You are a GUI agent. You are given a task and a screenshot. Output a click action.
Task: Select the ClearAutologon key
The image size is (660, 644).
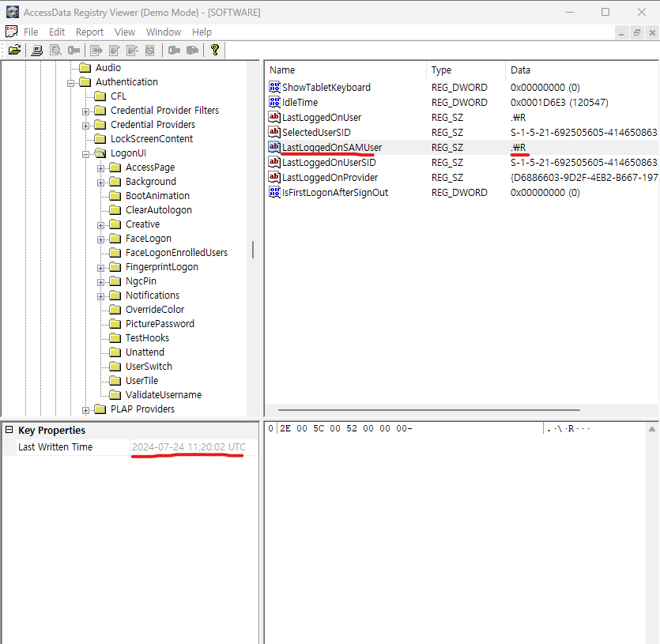point(159,210)
